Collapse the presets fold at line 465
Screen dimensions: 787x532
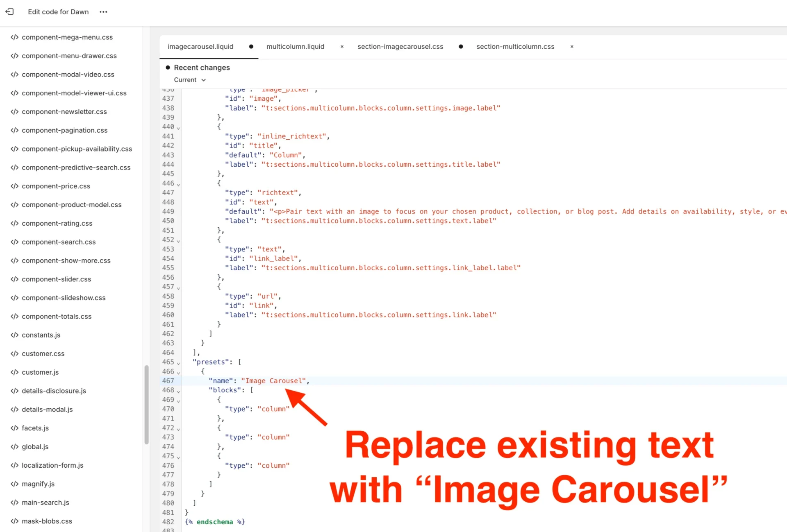click(x=177, y=363)
